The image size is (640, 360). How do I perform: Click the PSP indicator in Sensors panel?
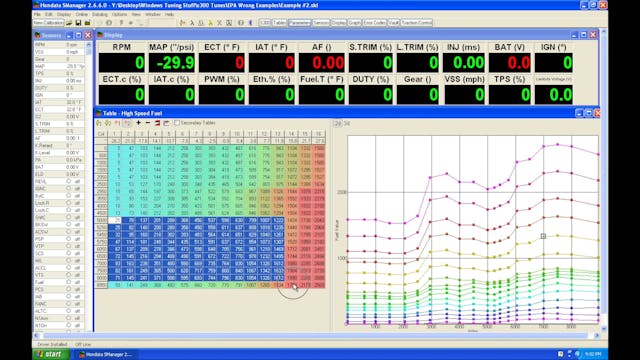tap(69, 239)
